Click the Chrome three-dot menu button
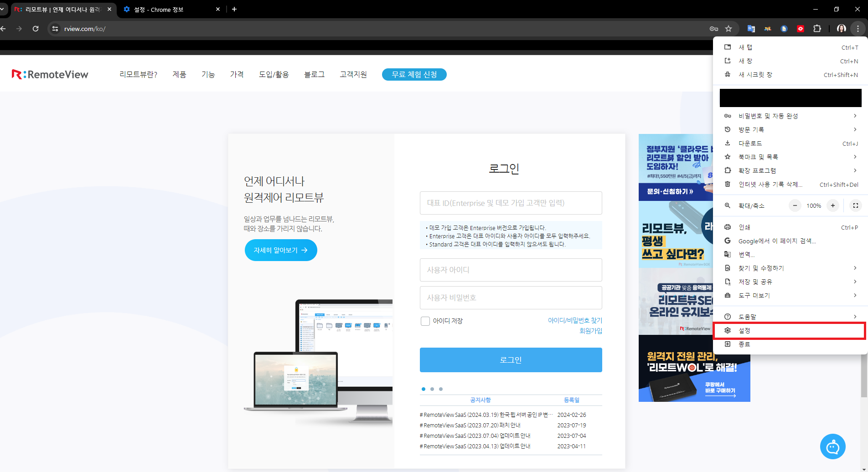The width and height of the screenshot is (868, 472). tap(858, 29)
